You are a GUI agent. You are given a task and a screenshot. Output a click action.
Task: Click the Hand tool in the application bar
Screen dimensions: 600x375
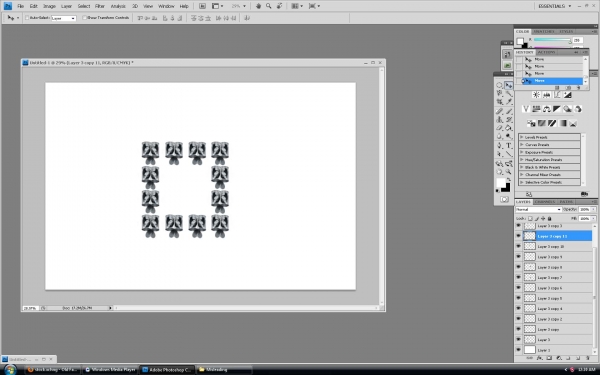(x=258, y=6)
